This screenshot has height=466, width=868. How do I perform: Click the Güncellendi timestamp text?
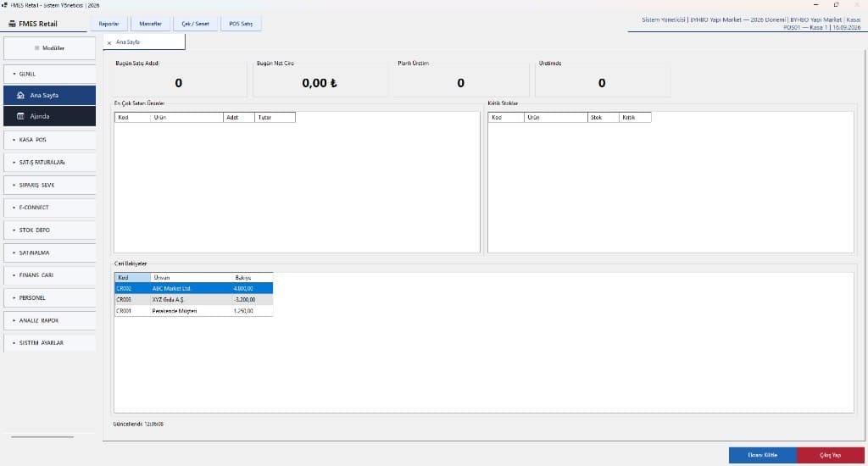click(x=138, y=424)
